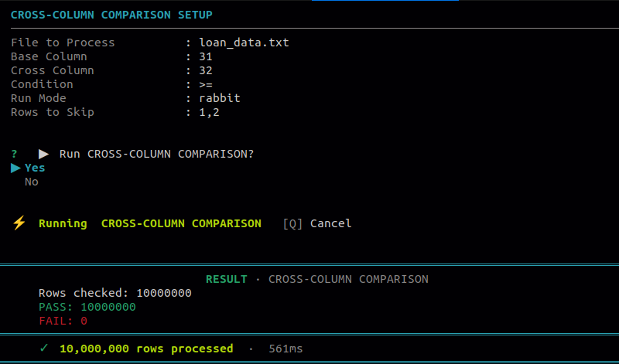Click the '561ms' elapsed time

click(x=286, y=349)
